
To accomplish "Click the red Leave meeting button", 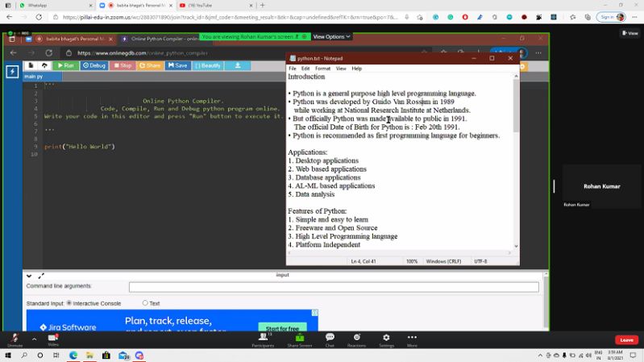I will pyautogui.click(x=626, y=339).
